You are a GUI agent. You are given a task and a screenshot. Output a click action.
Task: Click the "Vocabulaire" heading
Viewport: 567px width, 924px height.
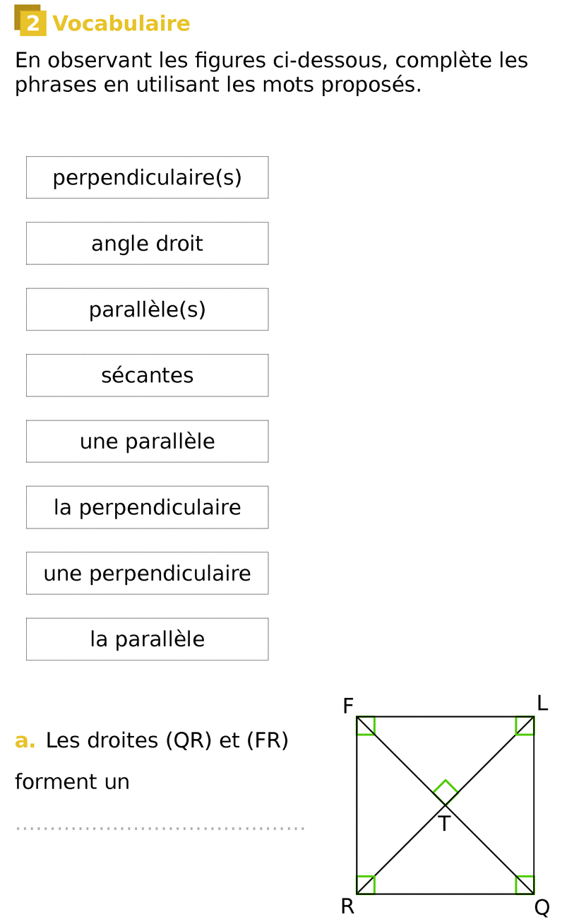point(121,24)
